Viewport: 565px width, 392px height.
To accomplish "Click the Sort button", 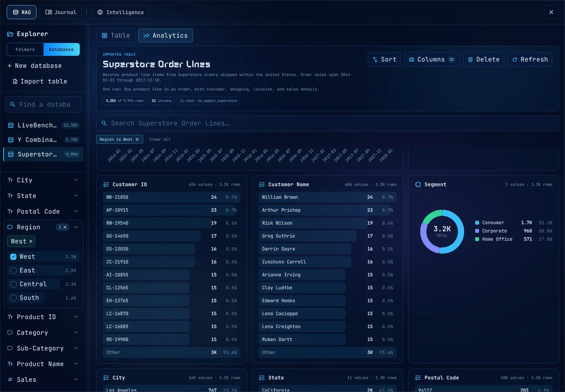I will (384, 60).
